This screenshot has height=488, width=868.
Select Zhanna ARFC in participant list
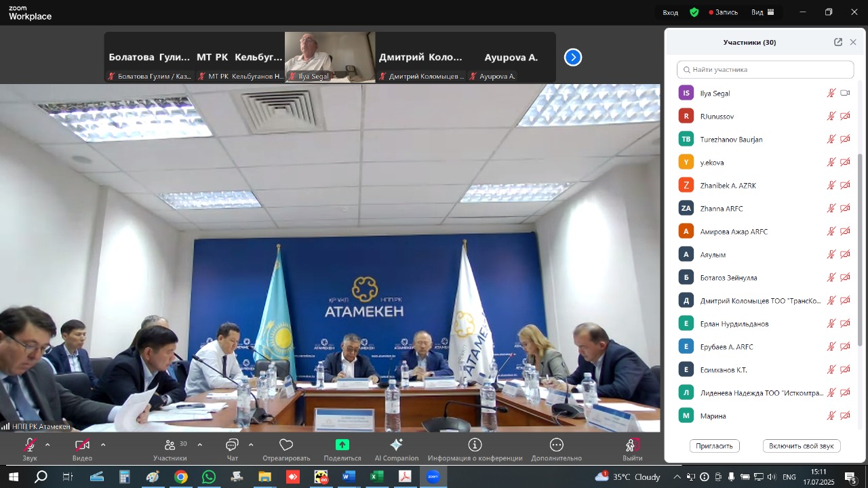click(x=765, y=209)
